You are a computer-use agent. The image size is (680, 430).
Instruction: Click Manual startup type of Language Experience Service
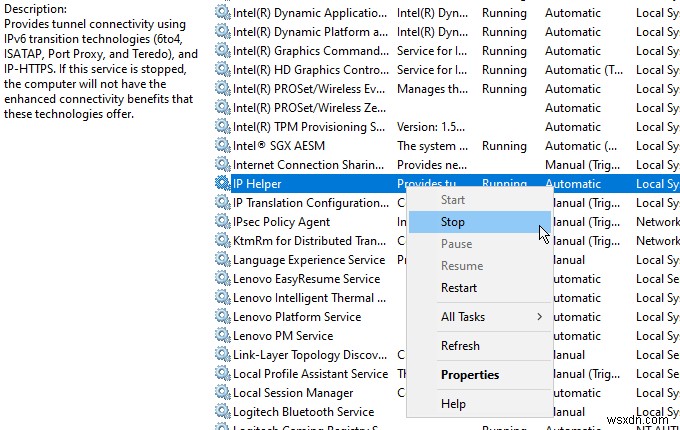tap(569, 260)
